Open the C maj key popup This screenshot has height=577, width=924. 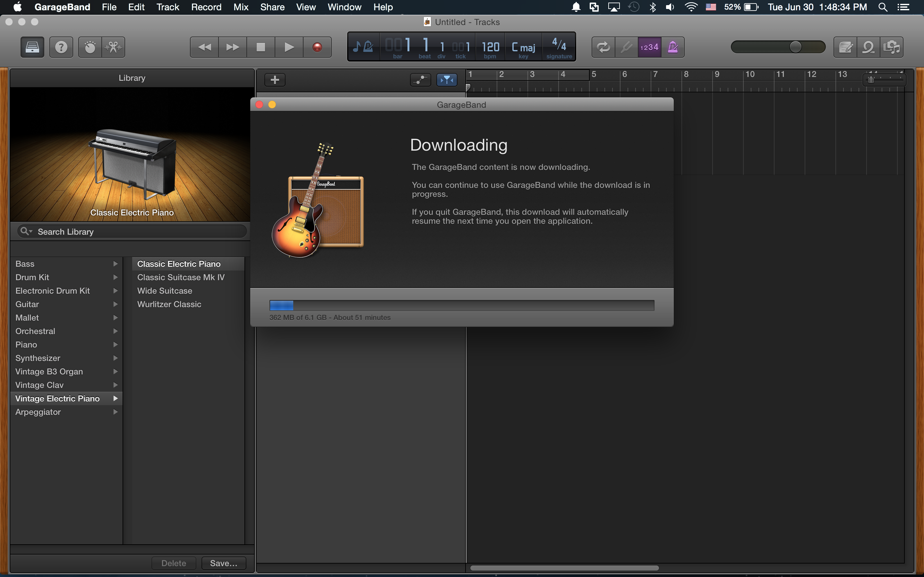(x=524, y=48)
